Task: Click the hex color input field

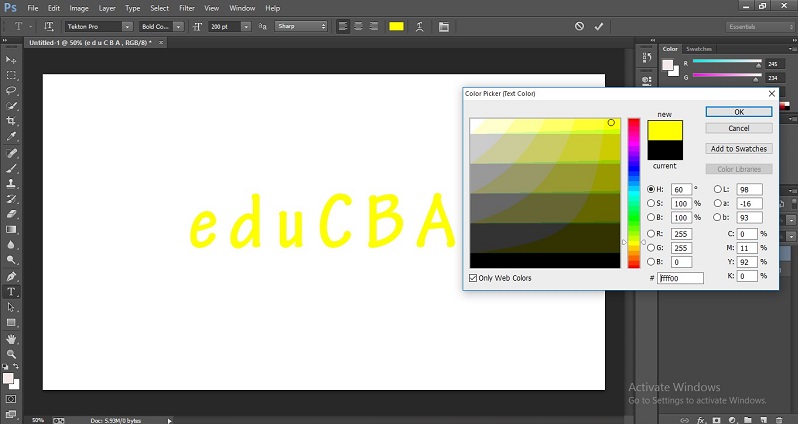Action: (x=680, y=278)
